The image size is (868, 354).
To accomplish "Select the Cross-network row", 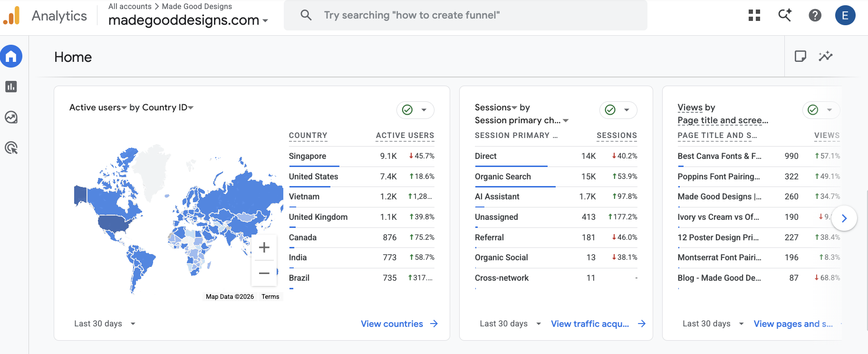I will 556,278.
